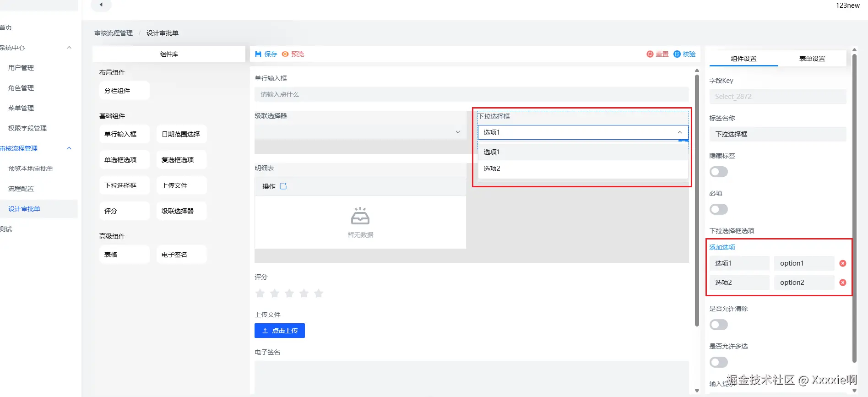Click the 保存 button
This screenshot has width=868, height=397.
[266, 54]
